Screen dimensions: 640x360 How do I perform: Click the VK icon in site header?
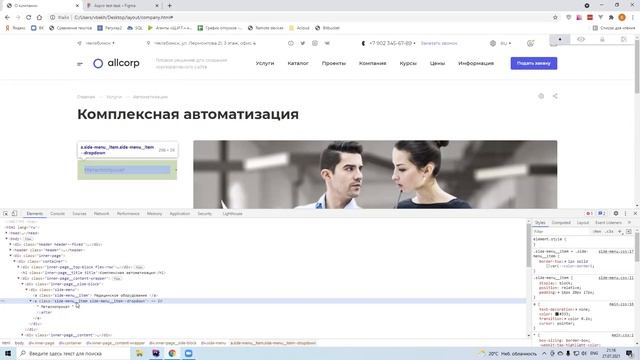pos(327,43)
